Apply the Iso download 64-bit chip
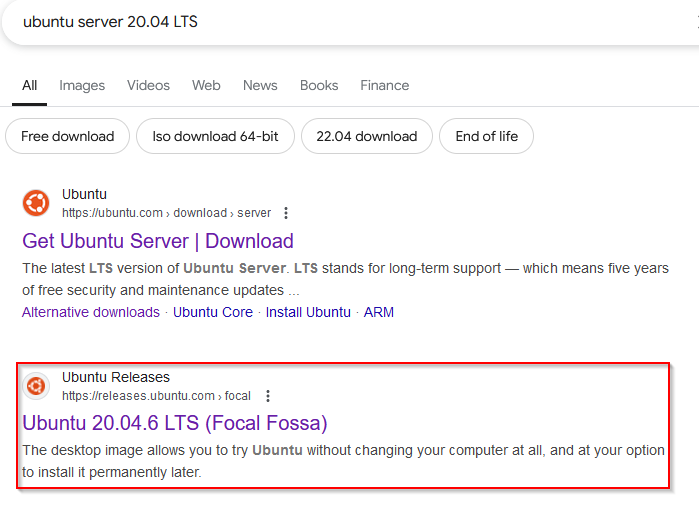This screenshot has width=699, height=506. (215, 136)
